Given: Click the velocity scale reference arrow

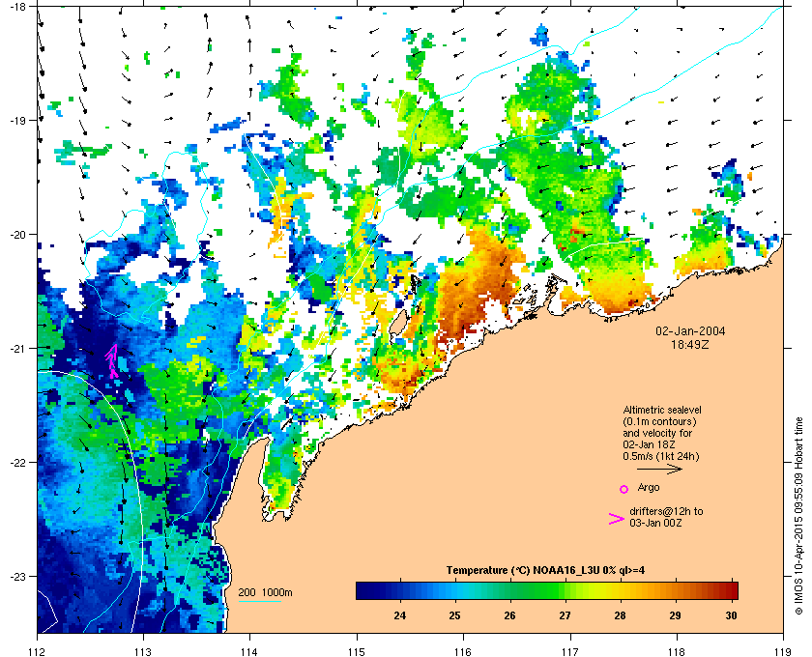Looking at the screenshot, I should (659, 470).
